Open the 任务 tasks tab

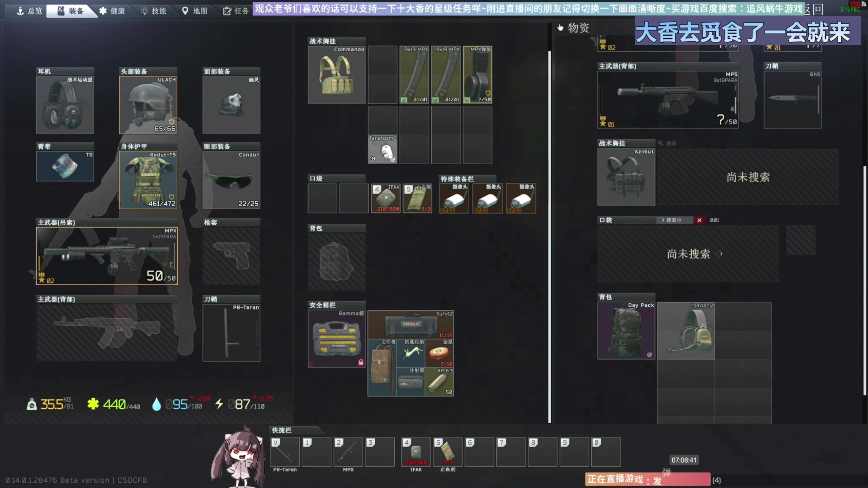236,11
